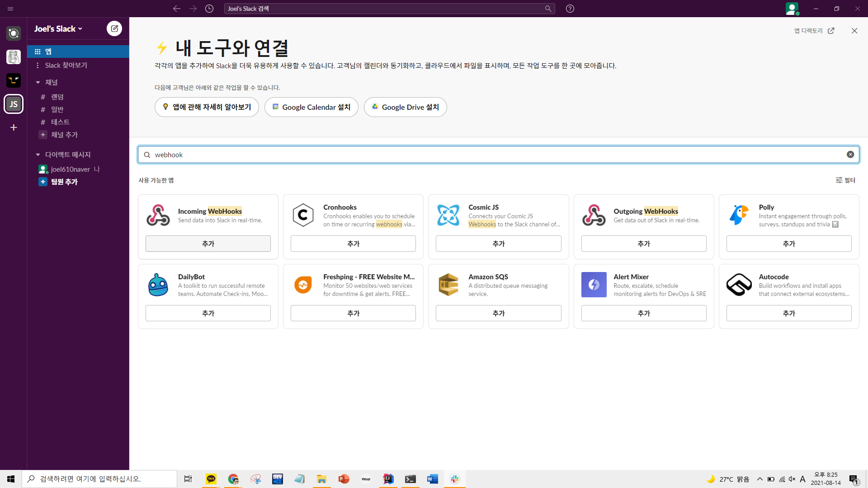Click the Polly parrot app icon
Image resolution: width=868 pixels, height=488 pixels.
739,215
